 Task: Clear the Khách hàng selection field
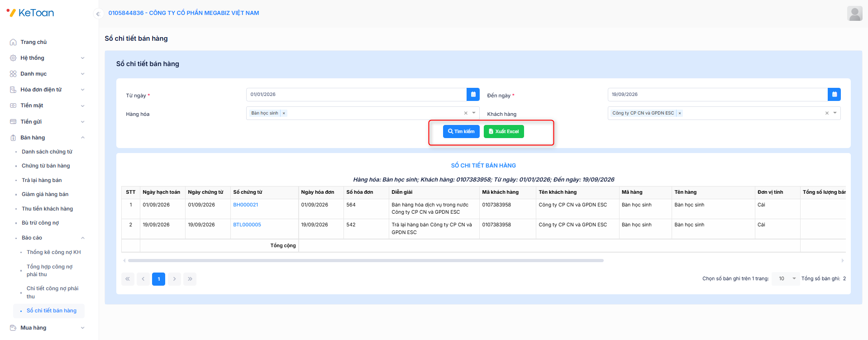[827, 113]
